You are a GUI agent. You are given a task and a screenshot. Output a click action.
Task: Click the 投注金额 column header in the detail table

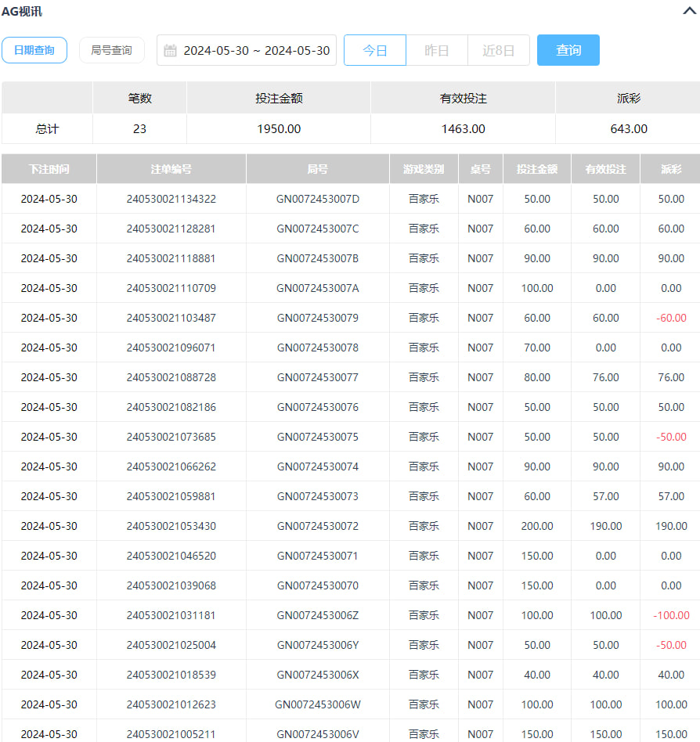[x=537, y=169]
